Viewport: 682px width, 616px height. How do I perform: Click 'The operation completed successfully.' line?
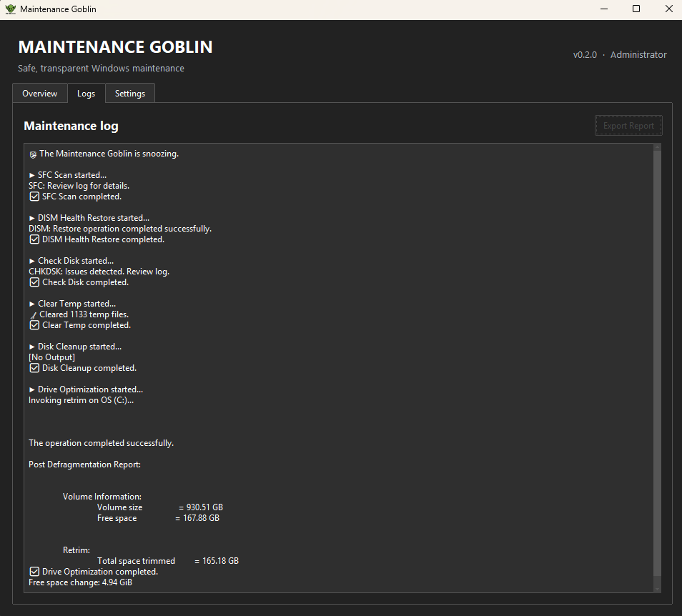pyautogui.click(x=101, y=443)
